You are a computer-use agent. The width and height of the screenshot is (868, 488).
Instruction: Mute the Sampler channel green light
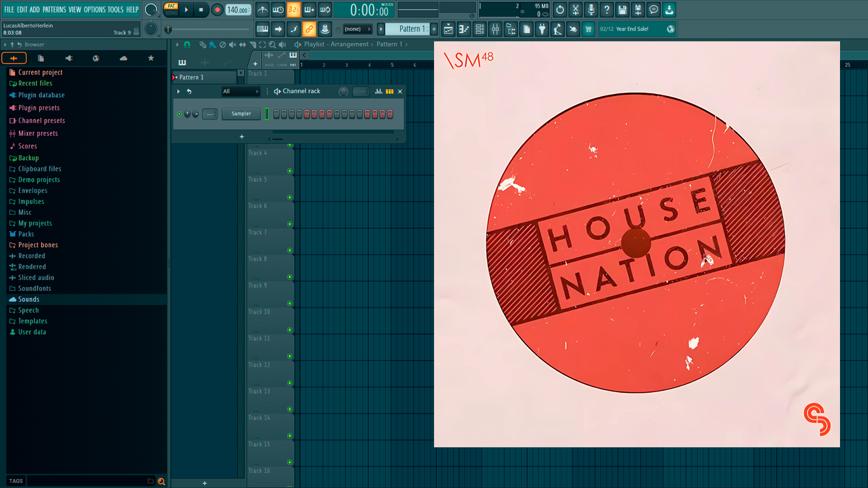(x=179, y=114)
